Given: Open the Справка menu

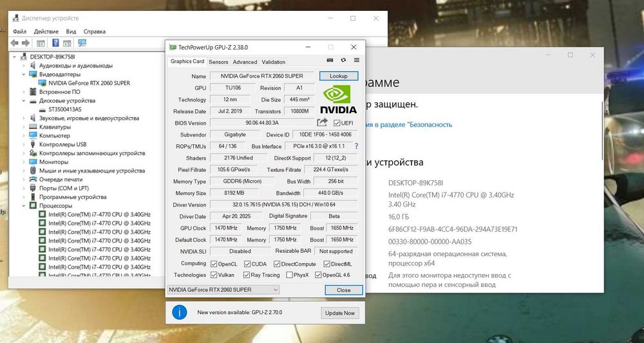Looking at the screenshot, I should [x=95, y=32].
